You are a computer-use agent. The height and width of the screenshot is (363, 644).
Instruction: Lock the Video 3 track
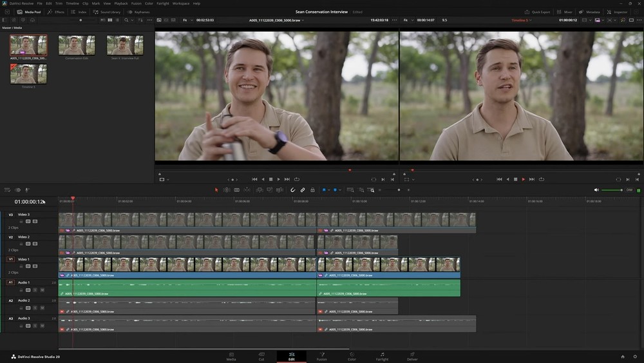[x=22, y=221]
